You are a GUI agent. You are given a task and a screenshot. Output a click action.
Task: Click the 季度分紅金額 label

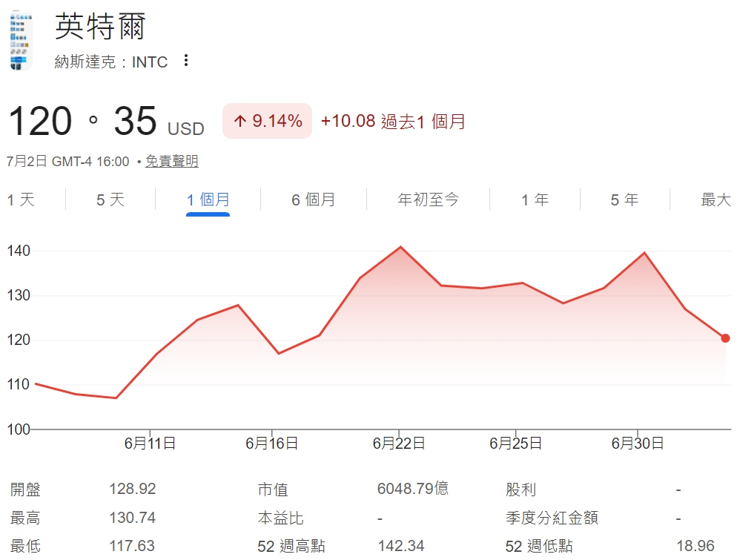(x=552, y=518)
